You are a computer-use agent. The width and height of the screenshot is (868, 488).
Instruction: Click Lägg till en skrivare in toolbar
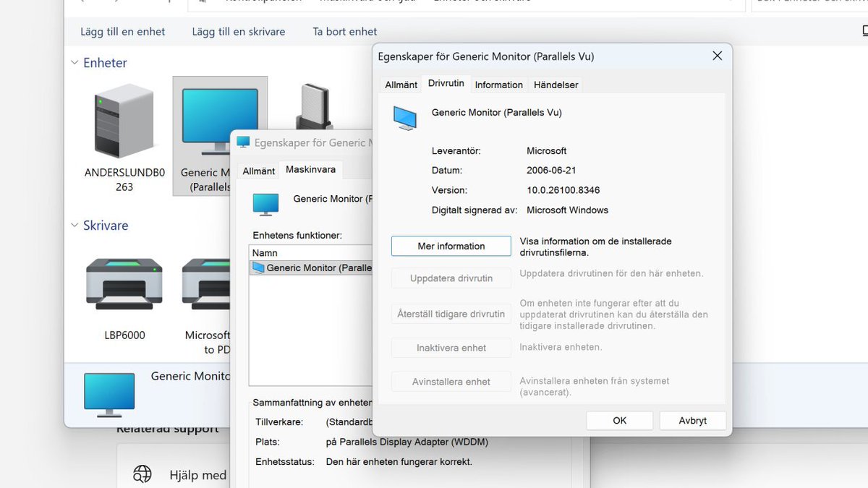pos(239,31)
